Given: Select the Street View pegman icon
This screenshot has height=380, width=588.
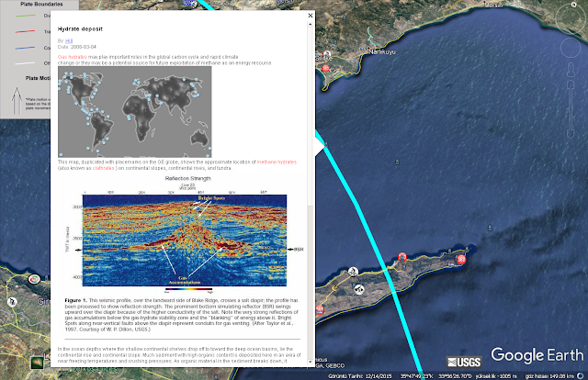Looking at the screenshot, I should point(571,70).
